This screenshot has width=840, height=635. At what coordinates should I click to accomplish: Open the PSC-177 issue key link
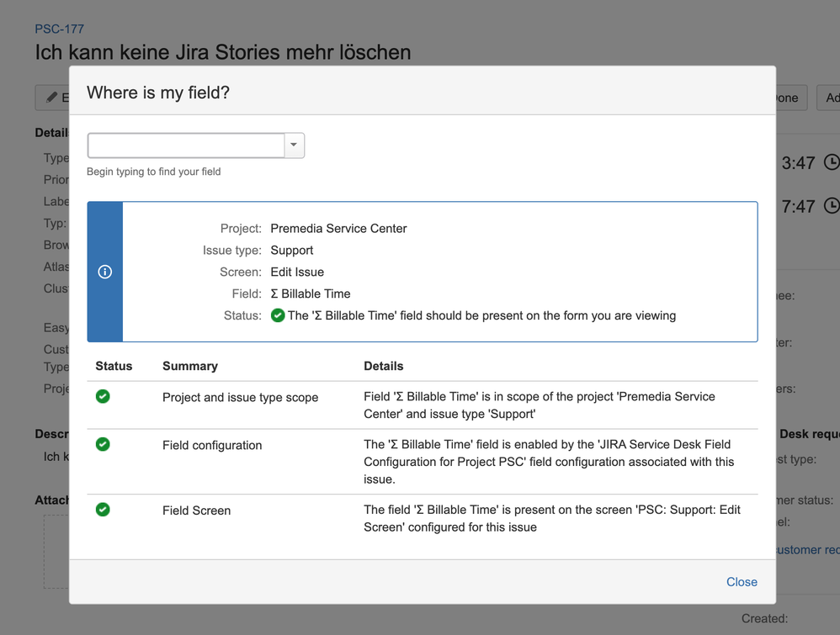[x=59, y=29]
